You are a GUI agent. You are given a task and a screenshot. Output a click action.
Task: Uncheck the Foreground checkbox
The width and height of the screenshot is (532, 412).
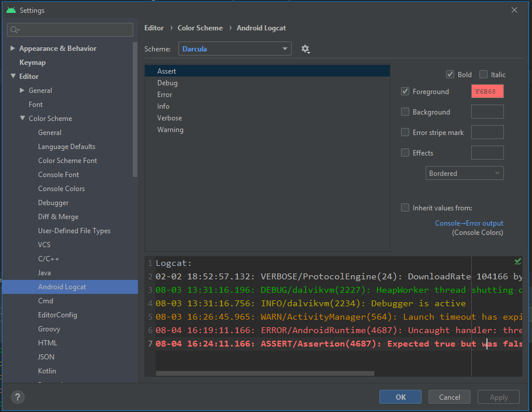pyautogui.click(x=405, y=91)
